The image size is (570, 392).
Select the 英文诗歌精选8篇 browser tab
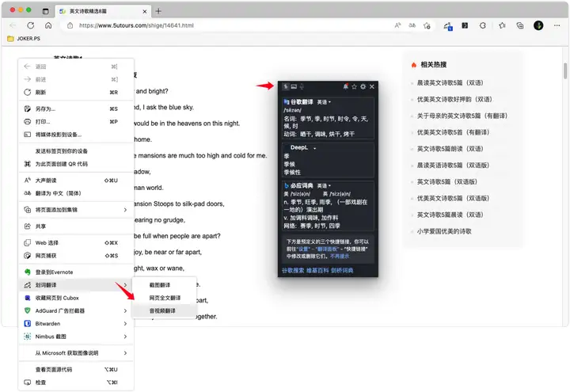[103, 11]
